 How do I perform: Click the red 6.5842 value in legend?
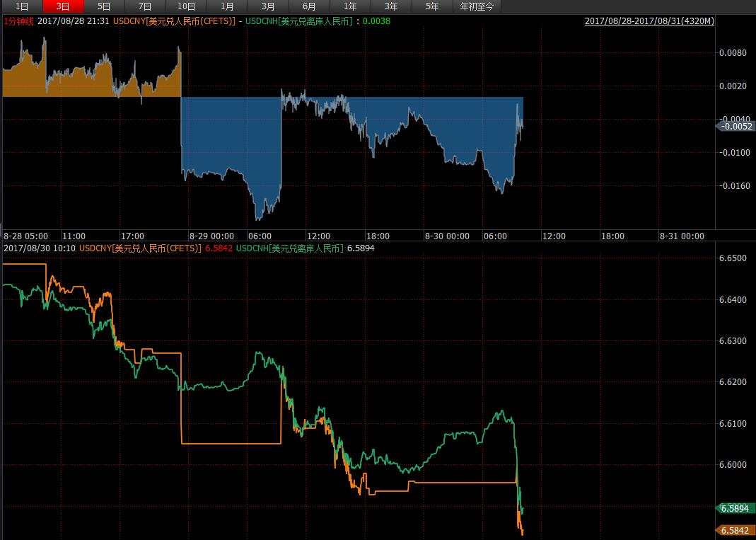click(219, 248)
